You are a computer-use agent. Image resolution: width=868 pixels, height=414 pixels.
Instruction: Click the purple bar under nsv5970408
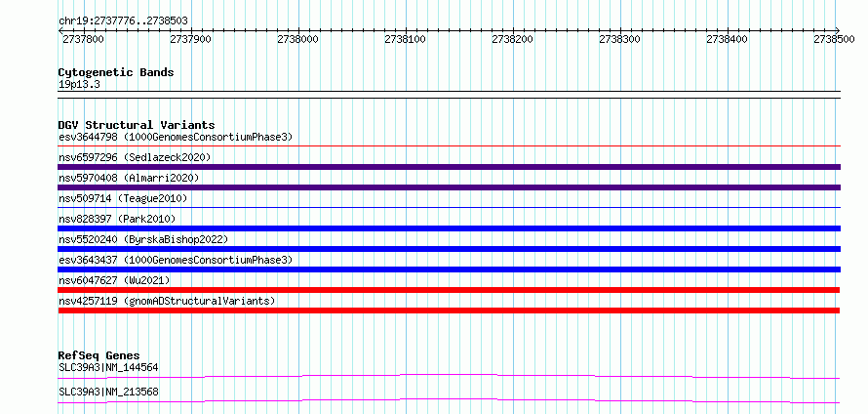[450, 187]
